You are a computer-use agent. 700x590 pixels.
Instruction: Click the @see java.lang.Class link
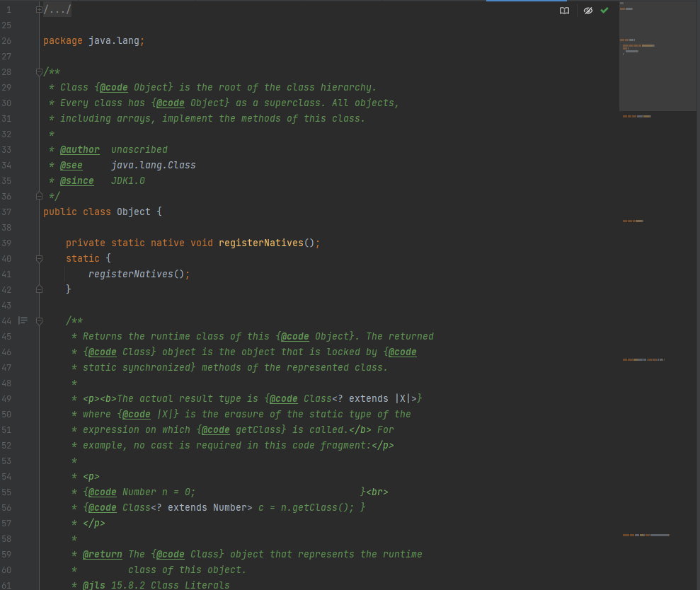point(71,165)
